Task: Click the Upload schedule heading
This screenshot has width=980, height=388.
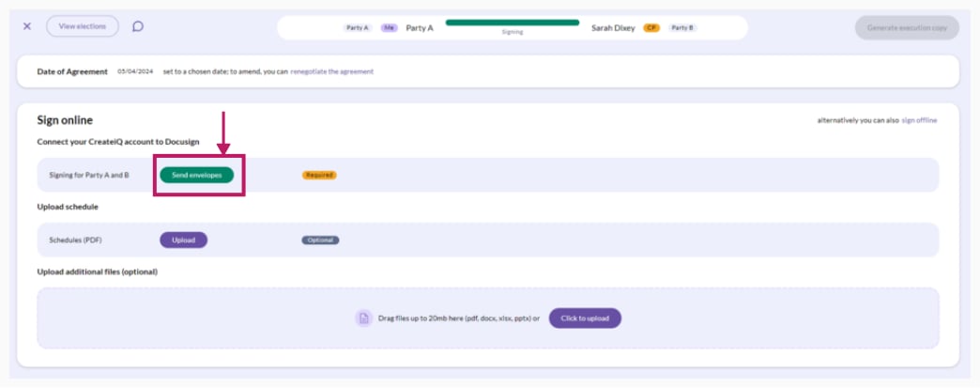Action: point(68,207)
